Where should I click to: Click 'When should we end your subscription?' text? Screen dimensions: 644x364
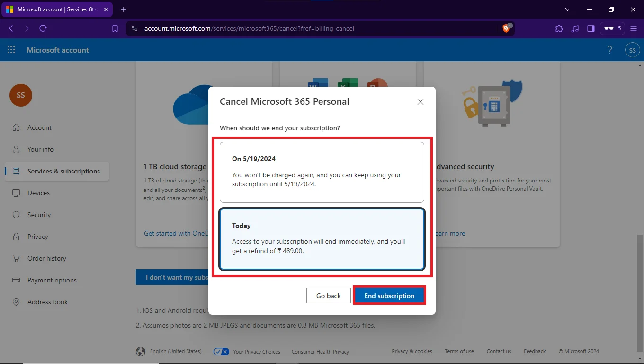pos(280,128)
